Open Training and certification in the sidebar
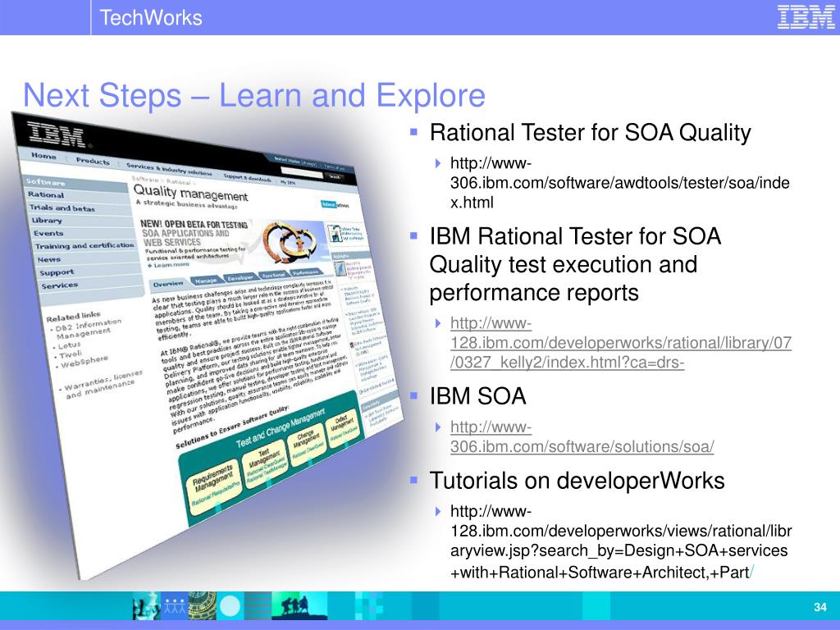 pos(84,245)
